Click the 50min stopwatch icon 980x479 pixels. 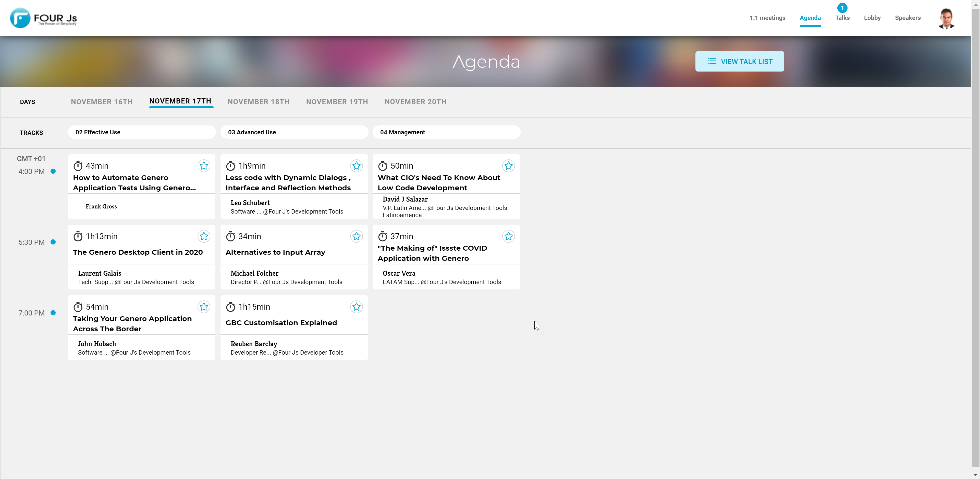coord(383,166)
